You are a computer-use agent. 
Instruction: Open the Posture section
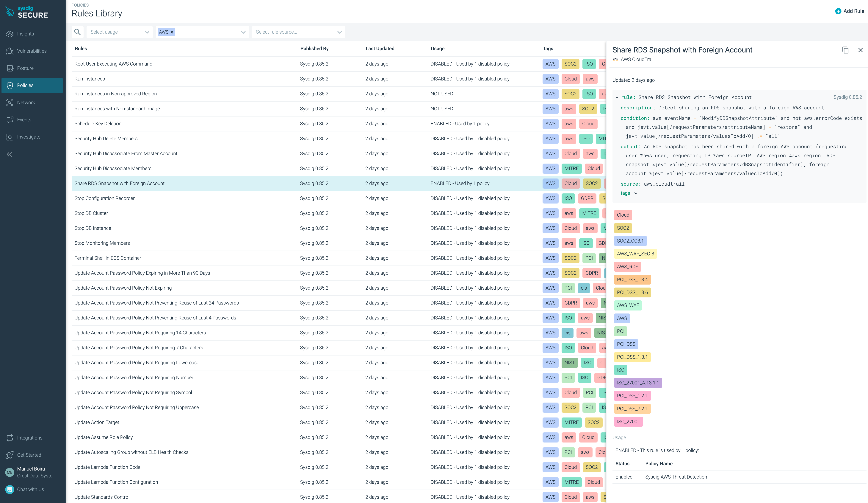[x=25, y=68]
